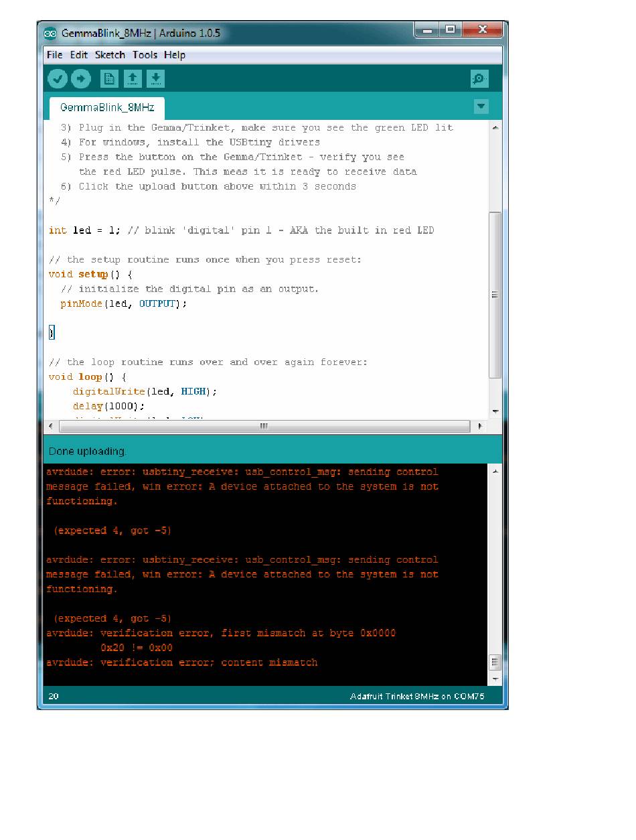Click the 'digitalWrite(led, HIGH);' line

tap(145, 392)
